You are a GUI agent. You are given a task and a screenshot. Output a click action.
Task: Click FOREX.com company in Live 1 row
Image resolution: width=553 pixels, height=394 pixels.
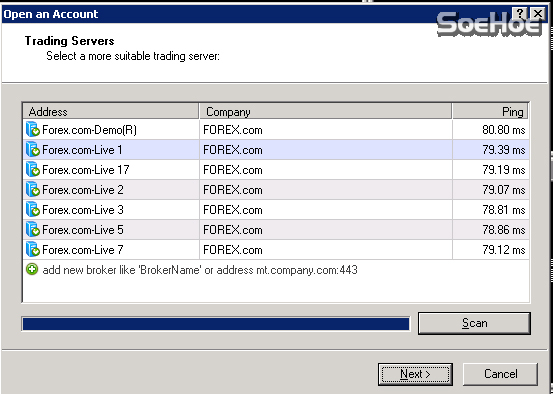(233, 150)
